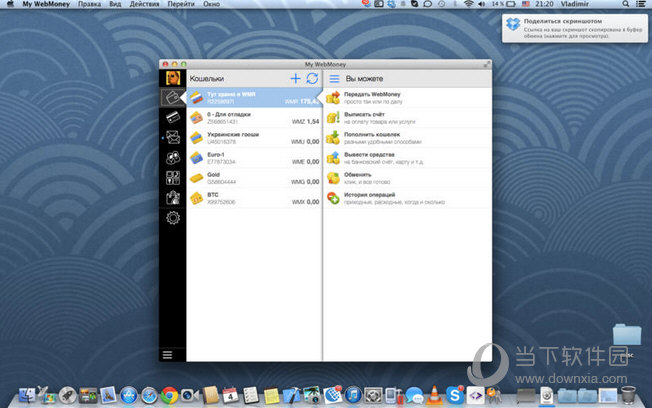Click the Выписать счёт icon
This screenshot has height=408, width=652.
click(333, 118)
